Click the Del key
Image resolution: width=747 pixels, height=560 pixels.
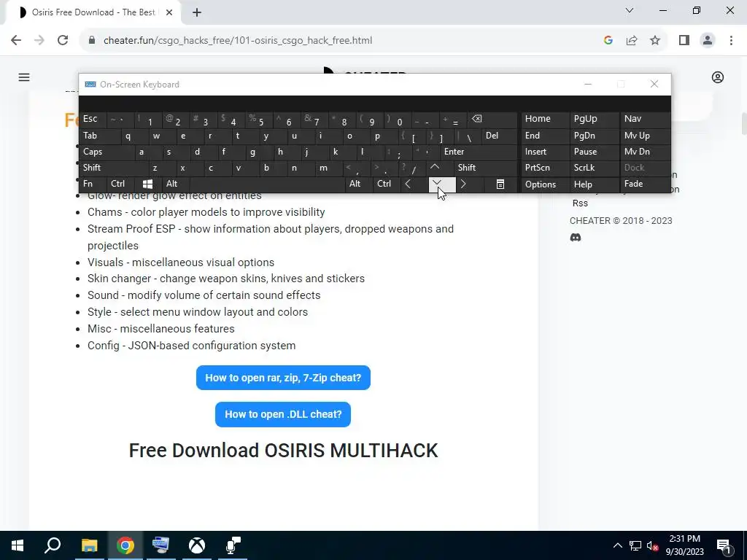click(x=499, y=136)
